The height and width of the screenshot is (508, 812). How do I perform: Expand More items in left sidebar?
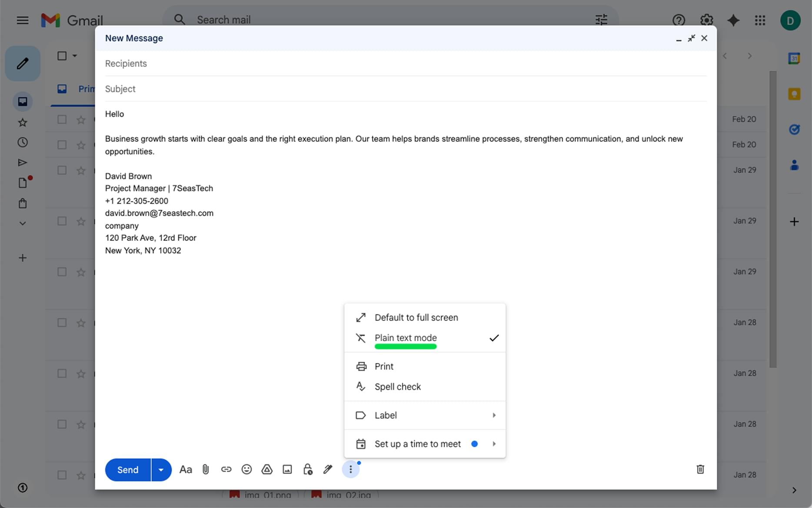point(23,224)
